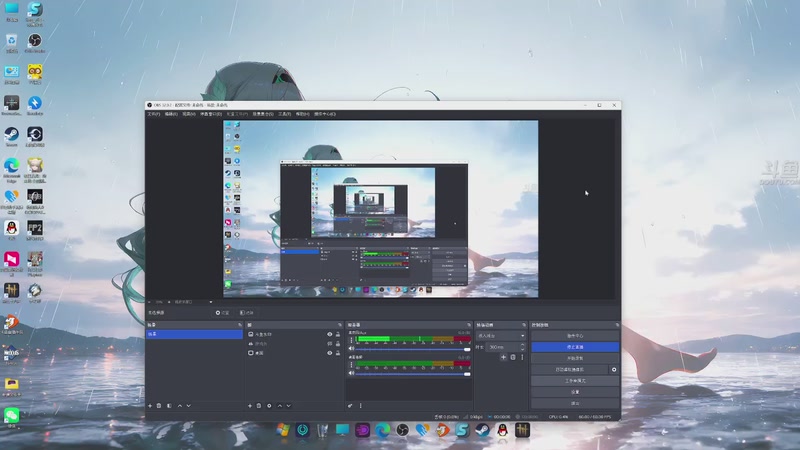800x450 pixels.
Task: Open the 场景集合 (Scene Collection) menu
Action: click(263, 114)
